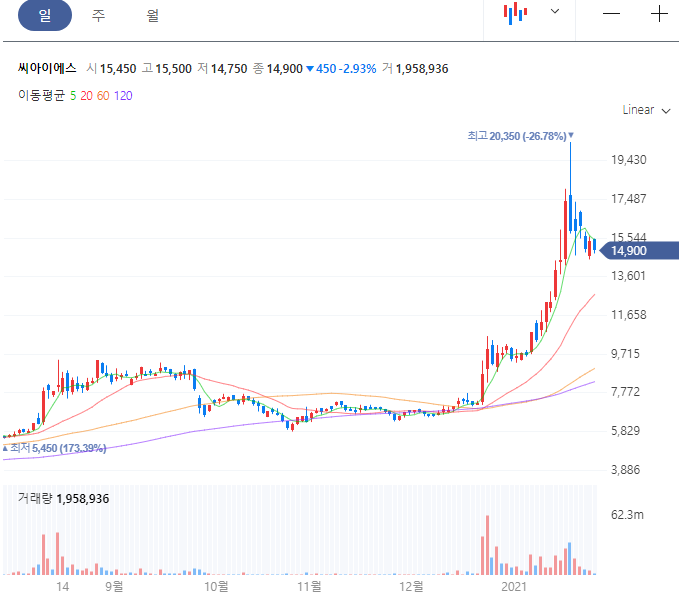Screen dimensions: 679x609
Task: Click the 20-day moving average label
Action: coord(86,96)
